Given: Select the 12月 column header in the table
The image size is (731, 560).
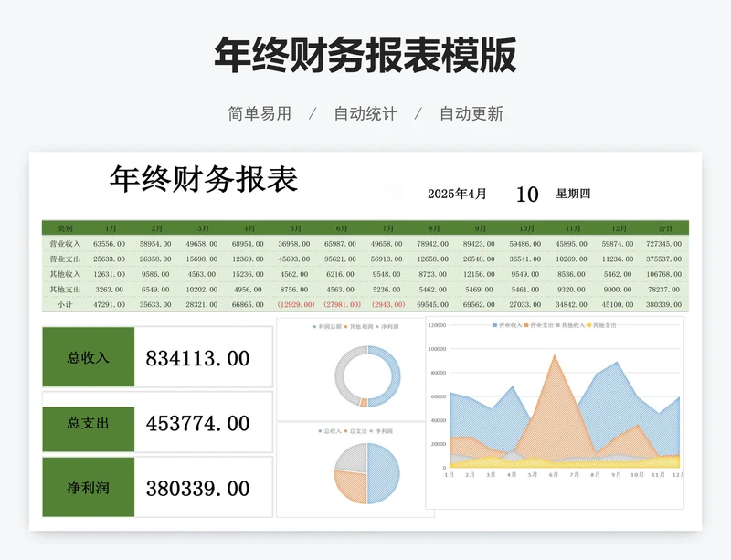Looking at the screenshot, I should (620, 228).
